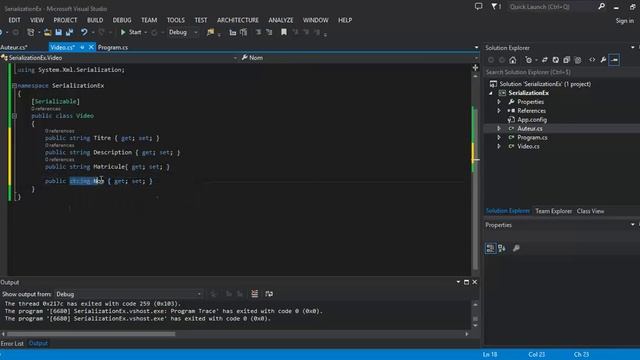Click Property Pages wrench in Properties panel

[516, 248]
